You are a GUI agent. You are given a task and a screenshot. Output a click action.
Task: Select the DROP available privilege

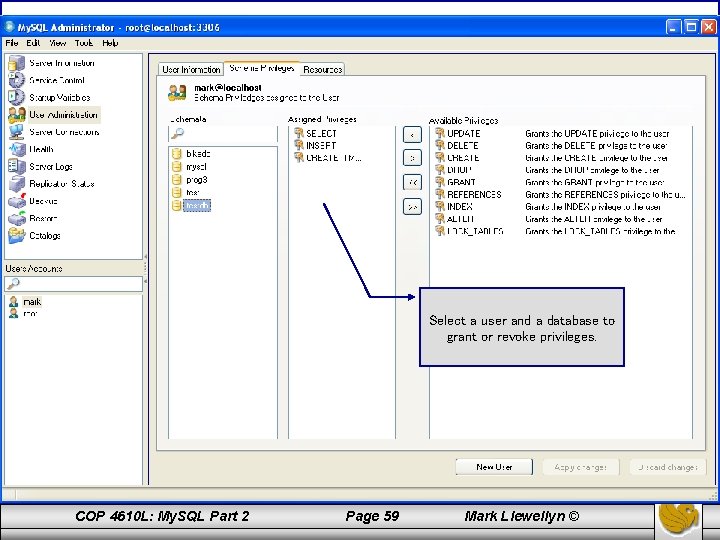click(x=460, y=170)
